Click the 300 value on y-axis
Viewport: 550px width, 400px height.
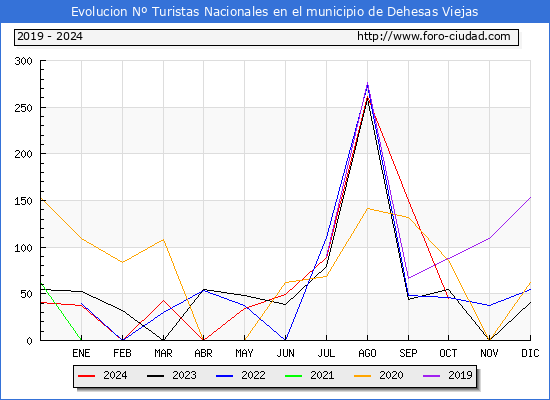coord(24,61)
